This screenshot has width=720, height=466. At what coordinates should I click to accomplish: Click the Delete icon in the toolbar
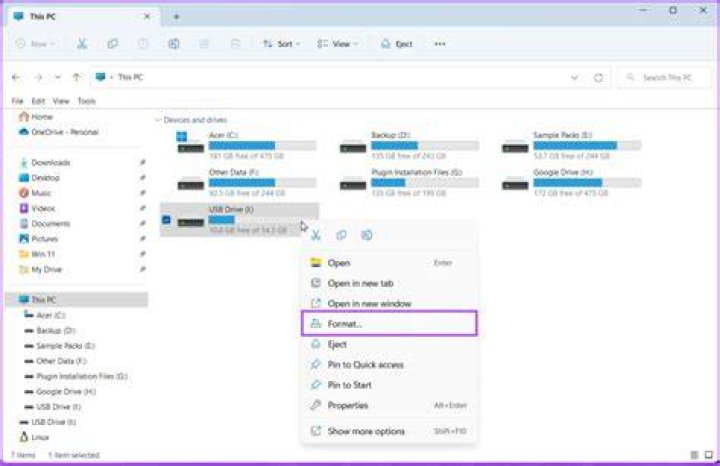coord(235,44)
